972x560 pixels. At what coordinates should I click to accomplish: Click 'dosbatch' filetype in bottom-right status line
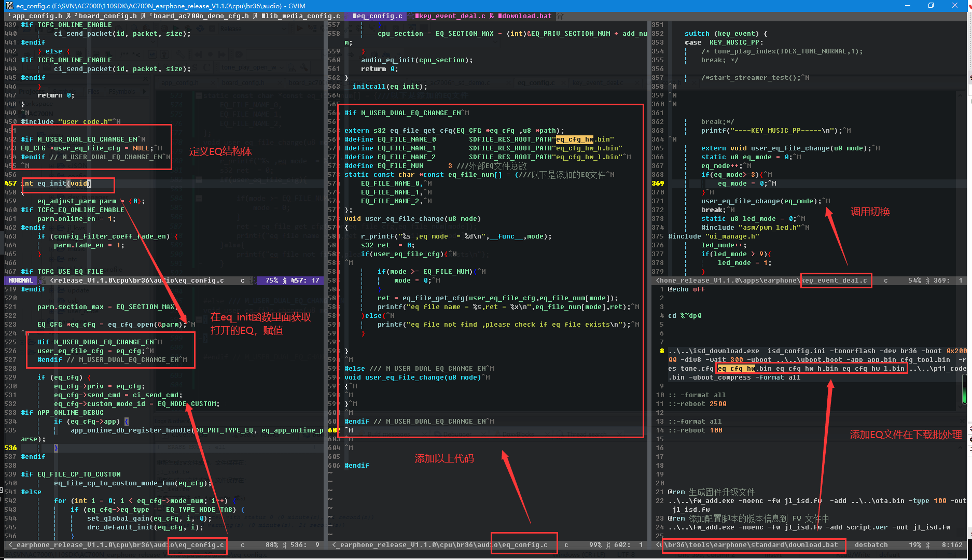871,545
